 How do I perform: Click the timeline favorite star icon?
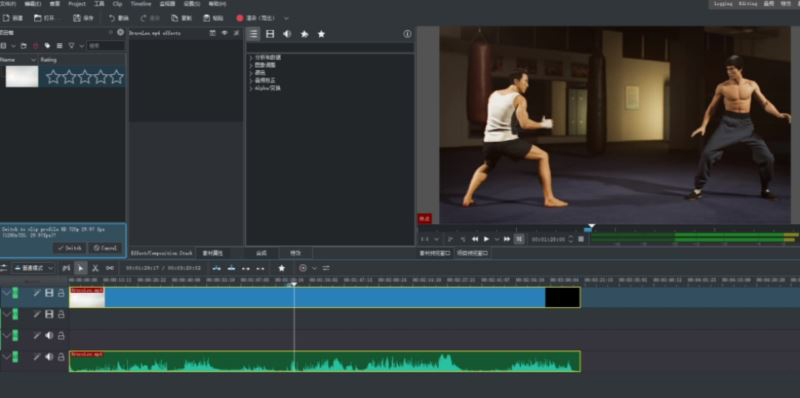282,268
